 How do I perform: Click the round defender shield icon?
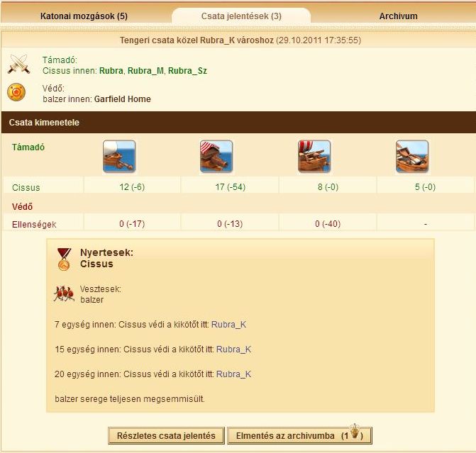pyautogui.click(x=17, y=92)
